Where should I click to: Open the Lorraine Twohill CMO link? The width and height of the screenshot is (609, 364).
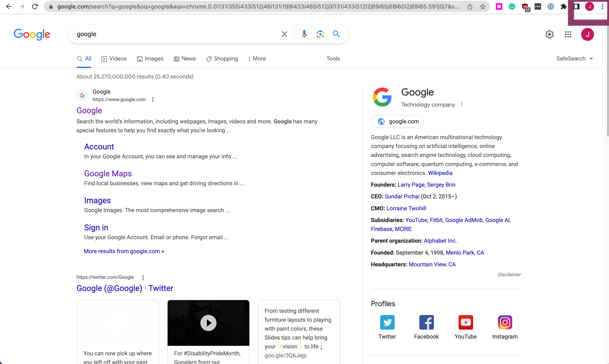click(406, 208)
